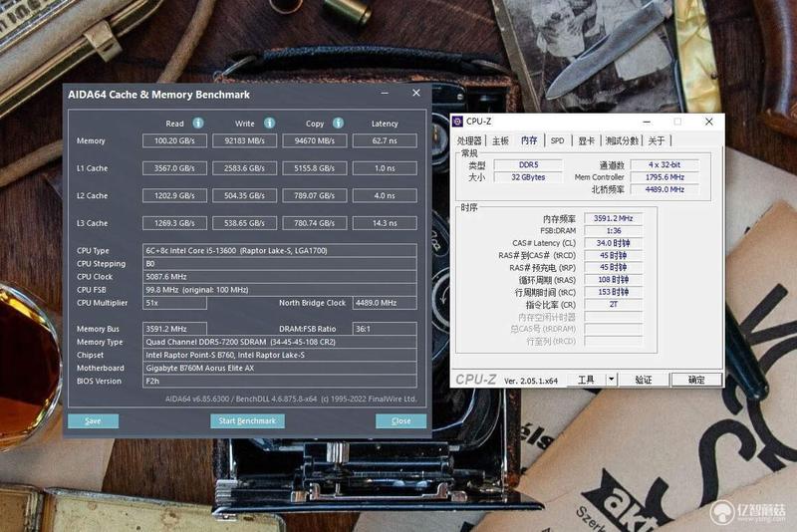The width and height of the screenshot is (797, 532).
Task: Click the Memory Bus field 3591.2 MHz
Action: [175, 329]
